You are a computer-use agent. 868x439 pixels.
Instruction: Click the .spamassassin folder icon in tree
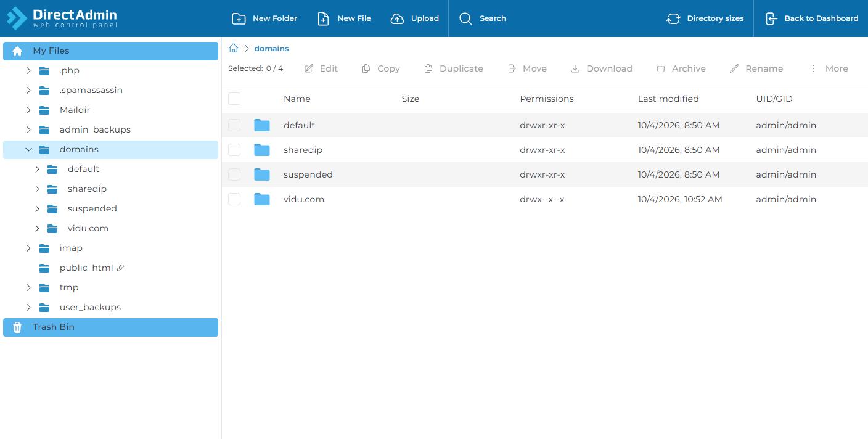[44, 91]
